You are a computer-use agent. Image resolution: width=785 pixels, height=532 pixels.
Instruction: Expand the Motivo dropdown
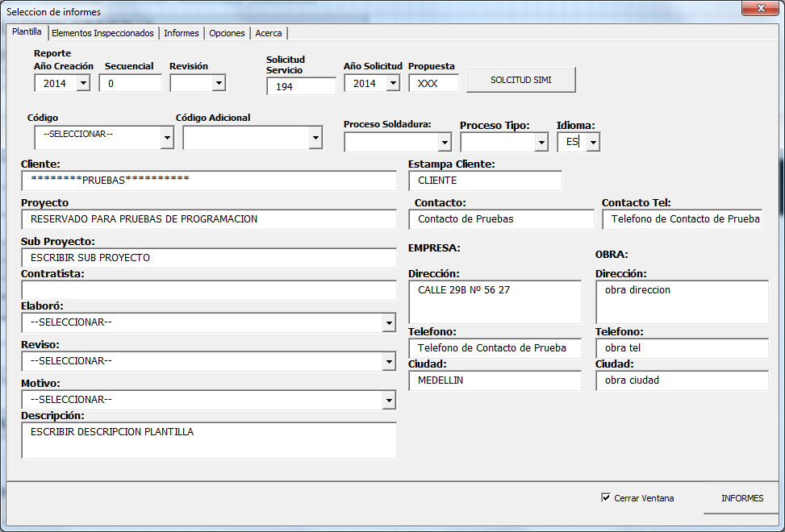pos(390,401)
